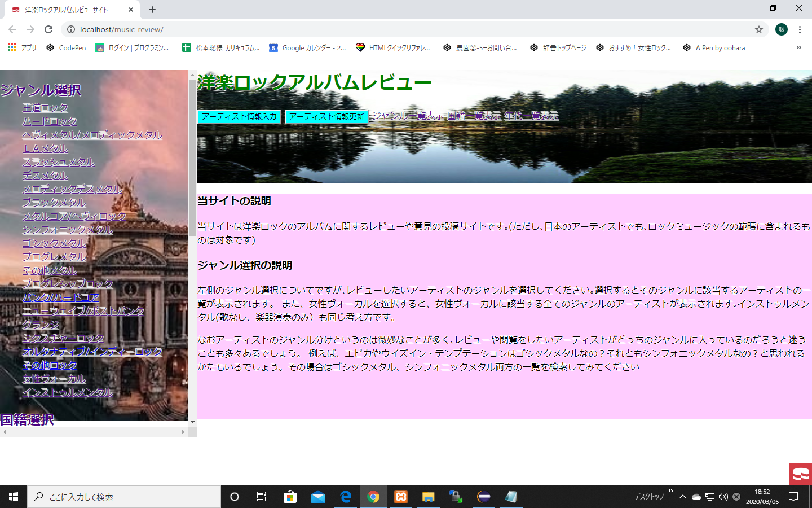
Task: Expand the hidden bookmarks overflow chevron
Action: (x=798, y=48)
